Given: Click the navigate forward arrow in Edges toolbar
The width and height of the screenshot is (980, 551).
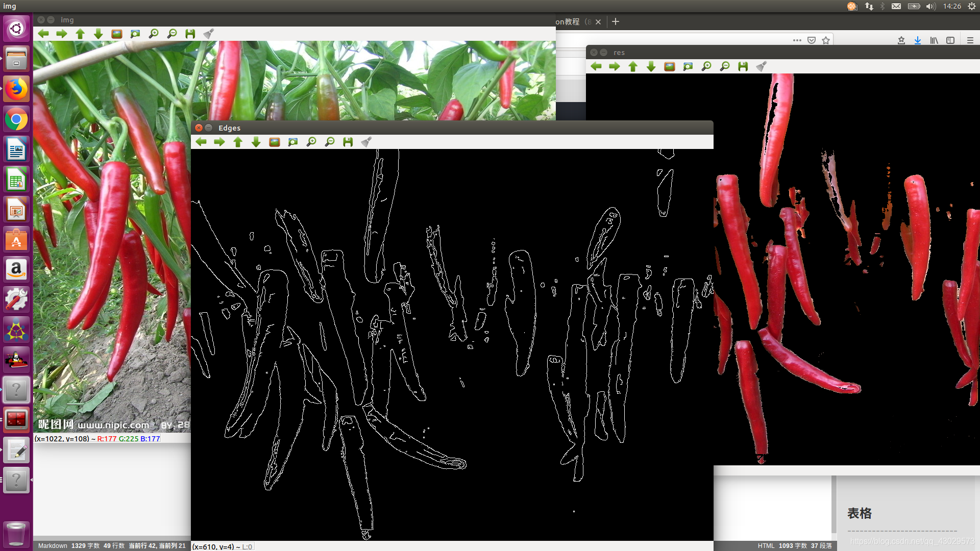Looking at the screenshot, I should 219,141.
